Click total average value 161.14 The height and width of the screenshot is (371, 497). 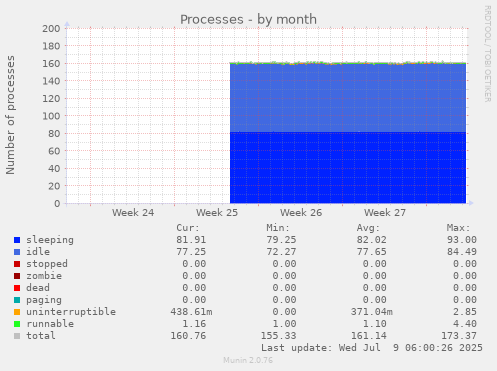click(x=369, y=336)
